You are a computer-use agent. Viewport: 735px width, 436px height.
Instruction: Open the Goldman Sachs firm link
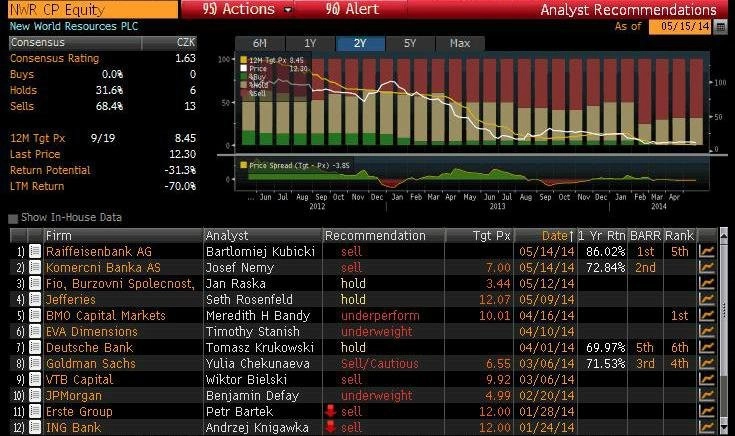tap(91, 363)
